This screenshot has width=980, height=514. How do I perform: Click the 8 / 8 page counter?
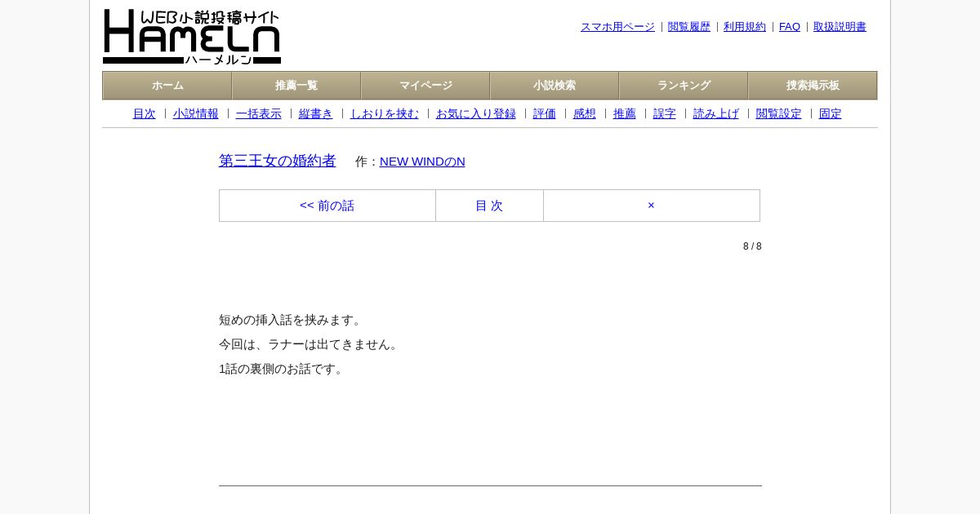(x=752, y=246)
